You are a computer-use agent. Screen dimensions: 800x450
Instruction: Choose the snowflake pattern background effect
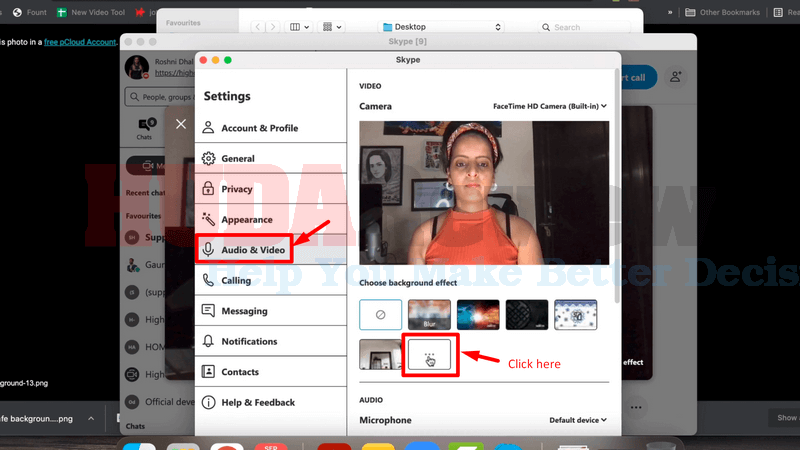[x=576, y=315]
